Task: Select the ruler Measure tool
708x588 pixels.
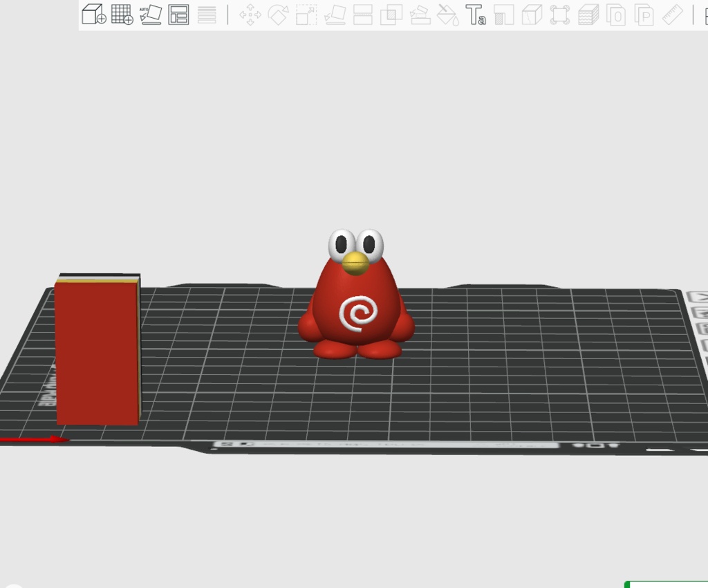Action: [x=672, y=15]
